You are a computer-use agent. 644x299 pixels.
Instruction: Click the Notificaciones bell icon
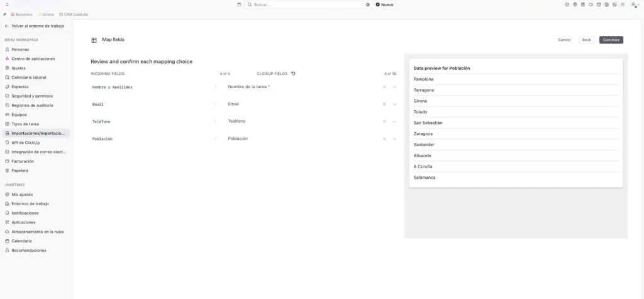coord(7,213)
